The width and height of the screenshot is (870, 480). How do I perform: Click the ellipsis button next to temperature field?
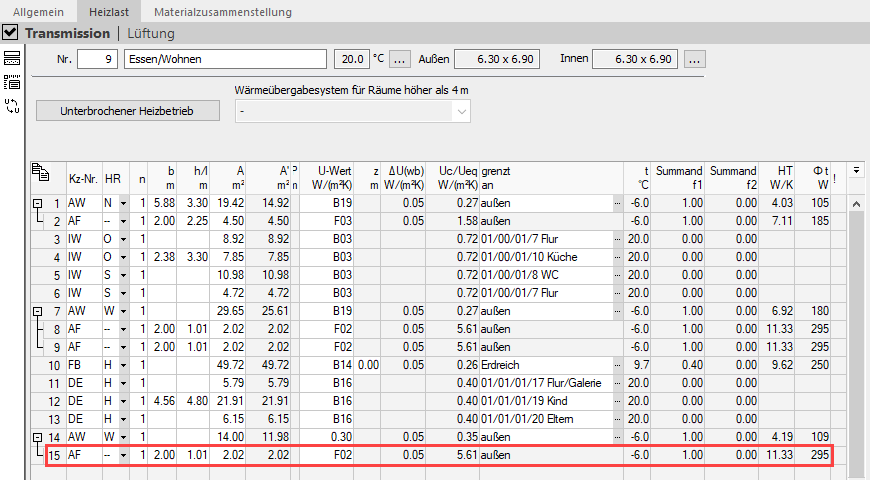click(399, 59)
